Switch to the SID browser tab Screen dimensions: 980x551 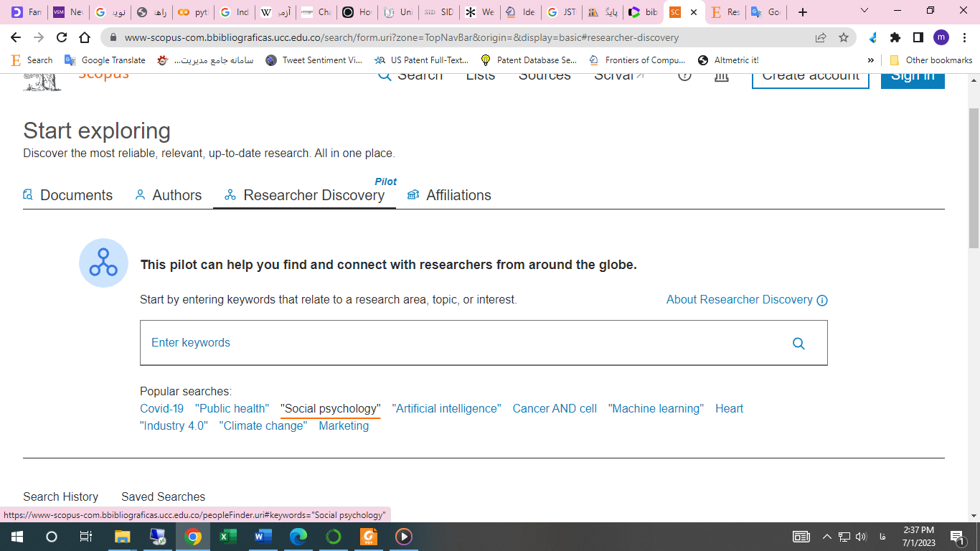[439, 12]
